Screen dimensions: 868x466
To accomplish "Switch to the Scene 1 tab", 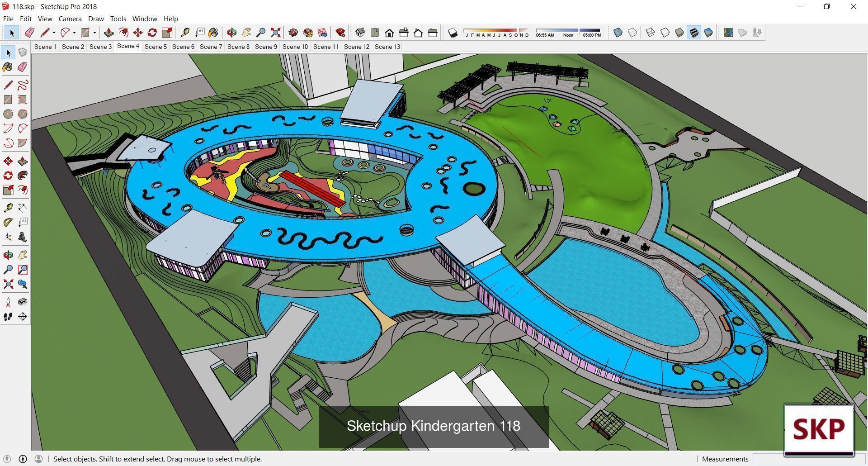I will [x=45, y=47].
